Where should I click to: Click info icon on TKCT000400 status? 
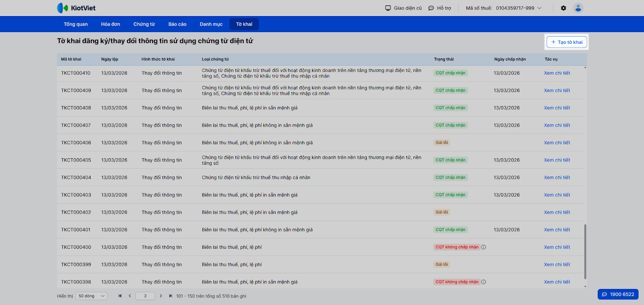(484, 247)
